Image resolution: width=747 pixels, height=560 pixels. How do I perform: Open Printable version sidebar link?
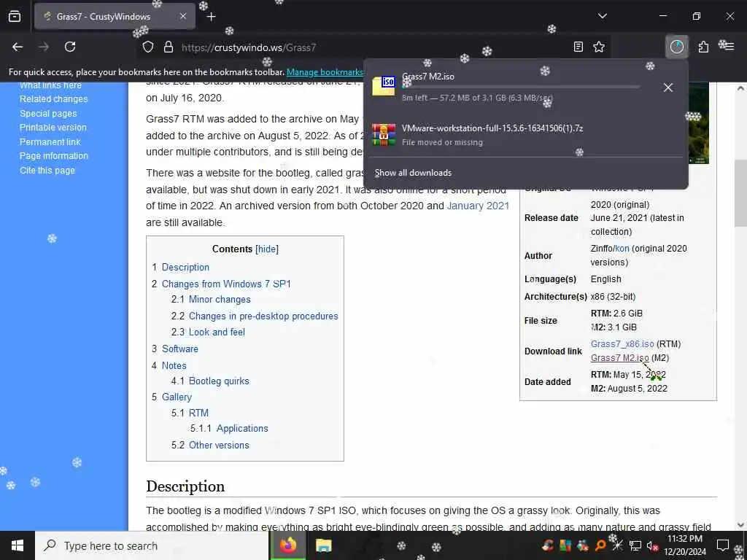(53, 128)
